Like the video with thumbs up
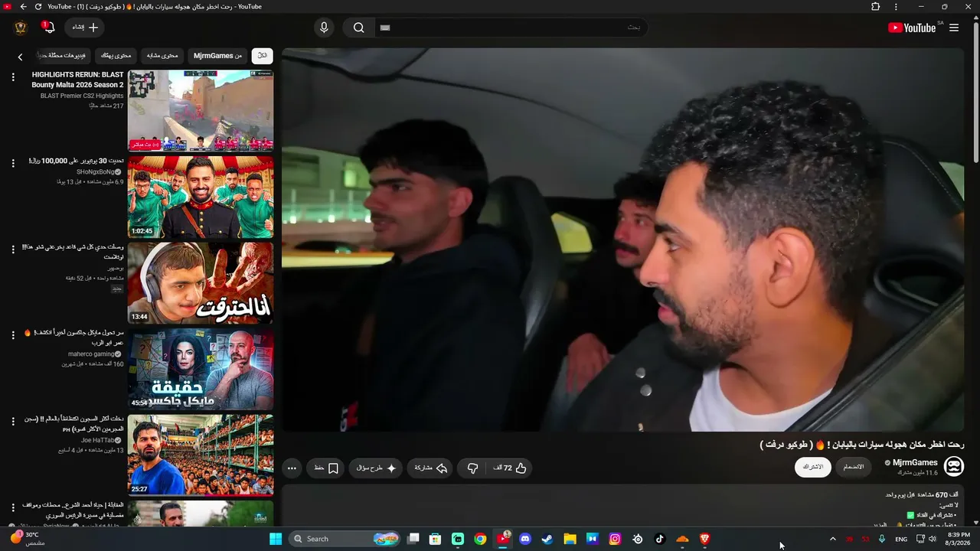980x551 pixels. point(511,468)
